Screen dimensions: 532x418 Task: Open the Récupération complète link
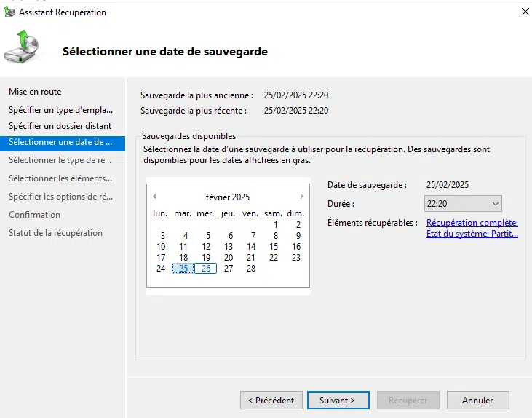tap(472, 223)
